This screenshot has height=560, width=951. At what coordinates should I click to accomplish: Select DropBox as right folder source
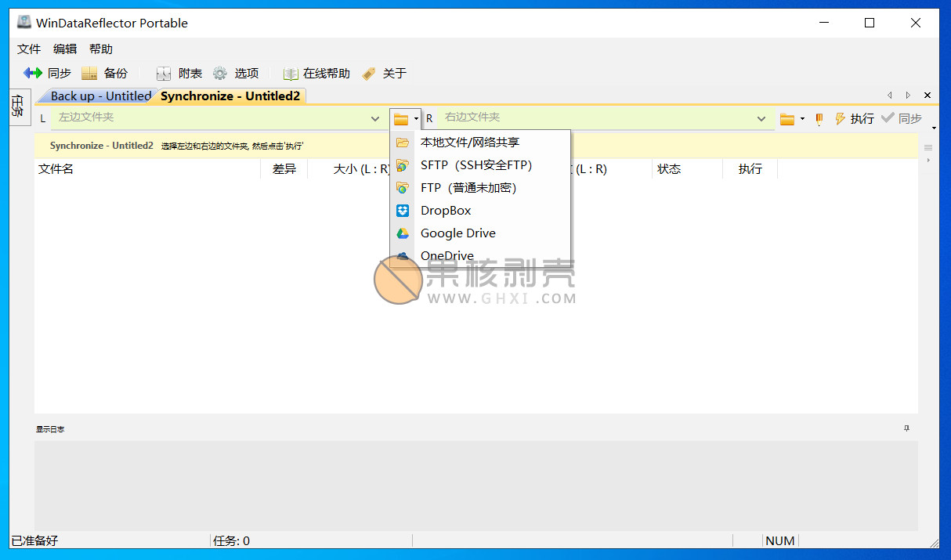pos(445,210)
